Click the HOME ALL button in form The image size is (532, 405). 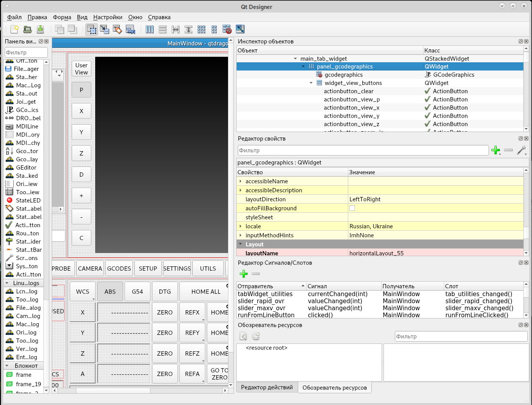(x=204, y=291)
